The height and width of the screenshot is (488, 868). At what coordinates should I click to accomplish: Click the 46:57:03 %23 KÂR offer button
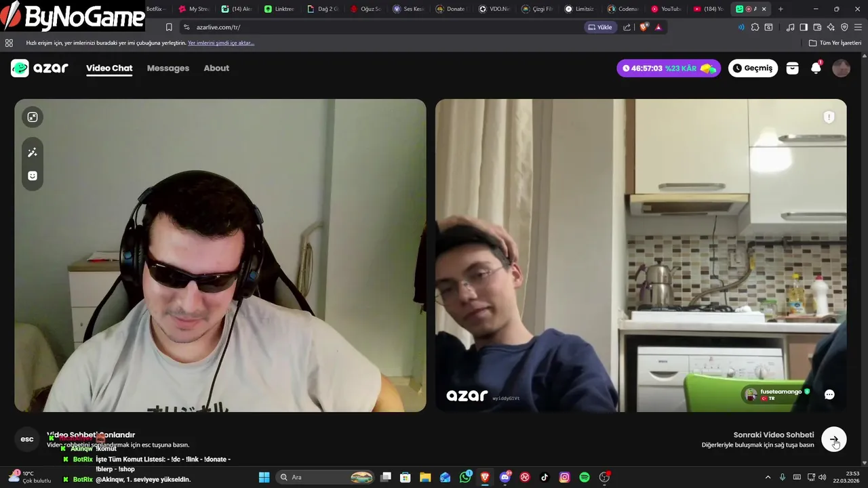(x=669, y=68)
